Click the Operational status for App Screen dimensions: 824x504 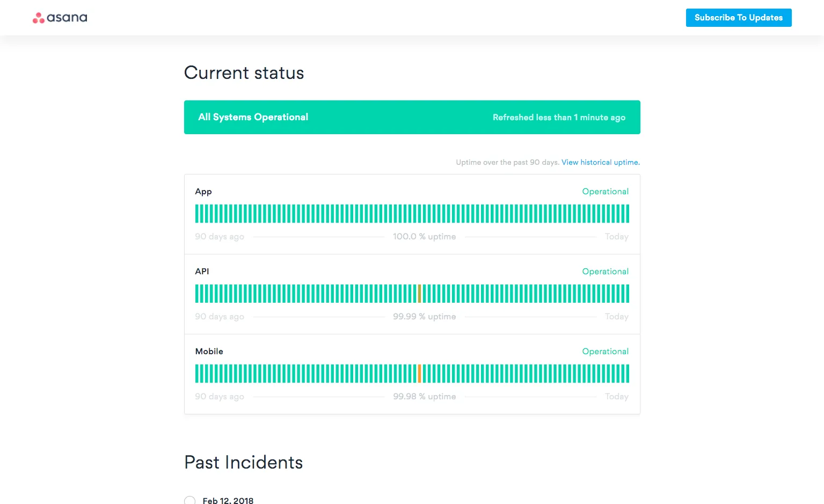605,192
